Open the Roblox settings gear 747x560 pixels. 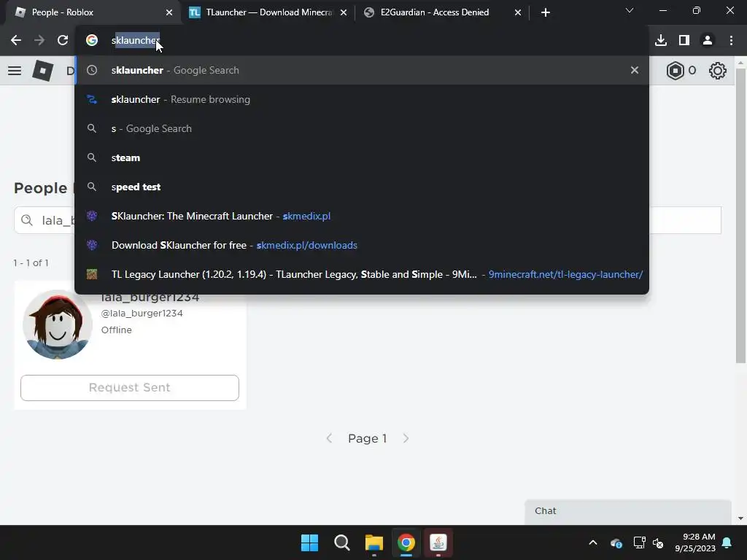[718, 71]
